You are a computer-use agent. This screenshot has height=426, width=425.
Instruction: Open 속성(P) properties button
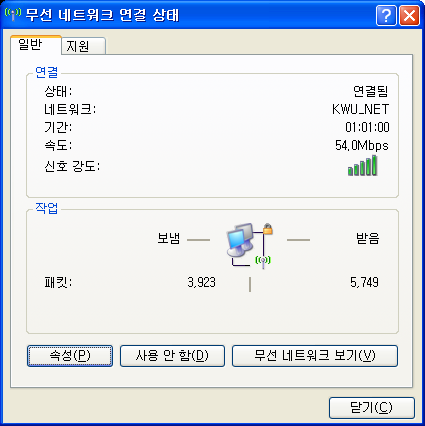pyautogui.click(x=70, y=356)
